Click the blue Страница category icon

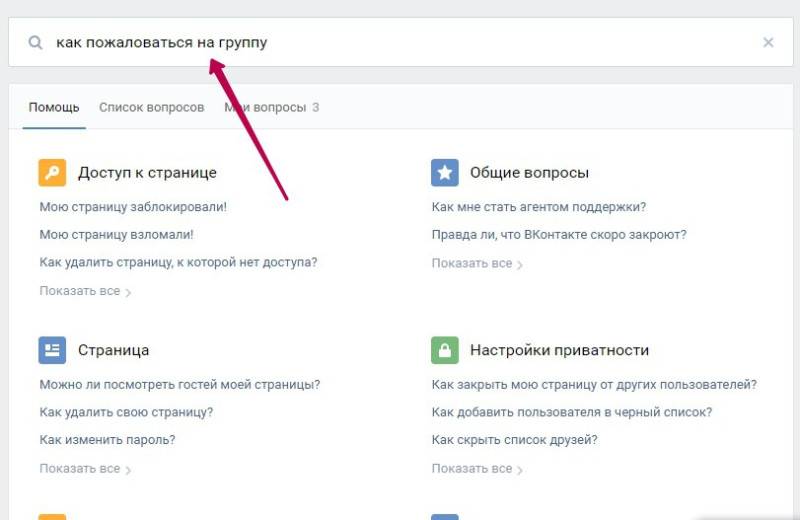point(52,350)
